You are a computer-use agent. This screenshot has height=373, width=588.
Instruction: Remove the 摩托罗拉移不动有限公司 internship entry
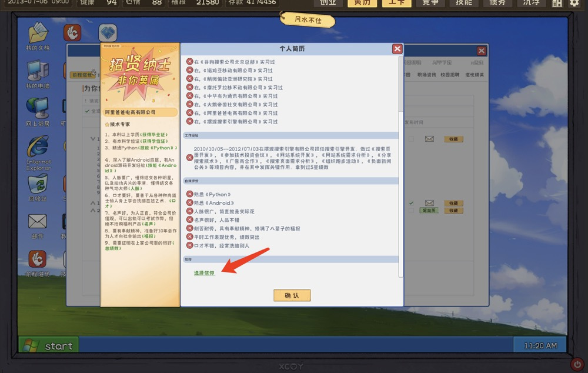[190, 87]
